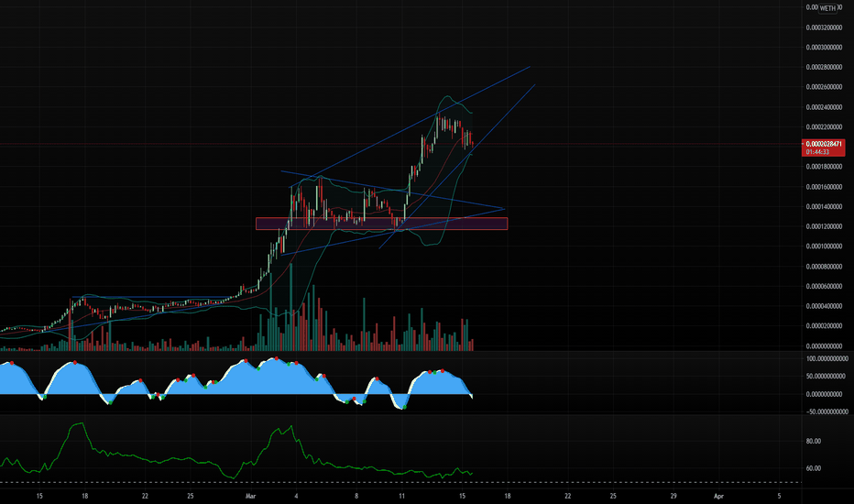Click the 100.0000000000 oscillator scale label
Image resolution: width=854 pixels, height=504 pixels.
pos(827,358)
